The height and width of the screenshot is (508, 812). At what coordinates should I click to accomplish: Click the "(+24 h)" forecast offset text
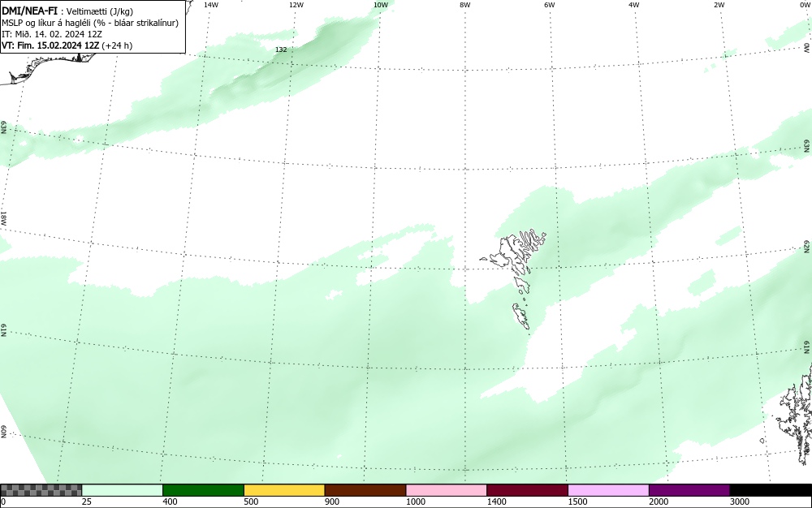click(117, 45)
